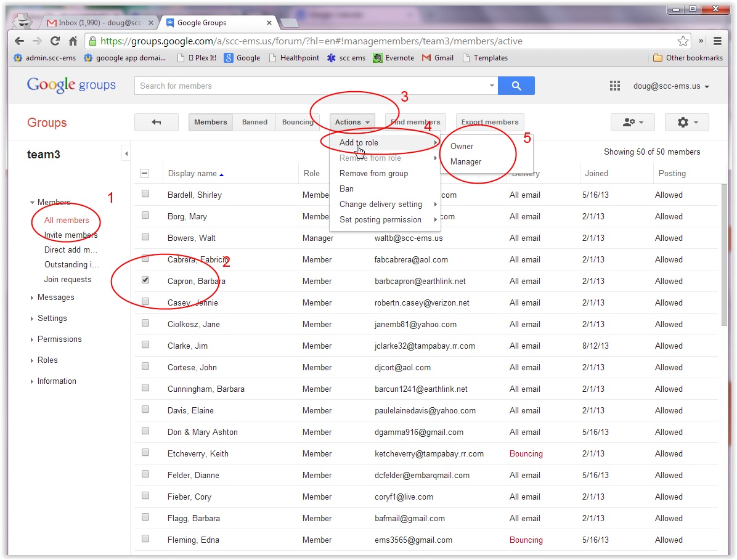Image resolution: width=737 pixels, height=560 pixels.
Task: Close the Google Groups tab
Action: [269, 23]
